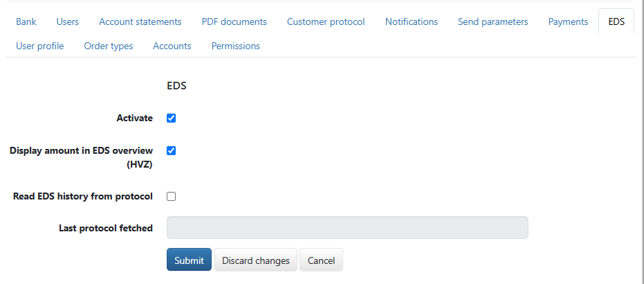
Task: Switch to Order types tab
Action: pyautogui.click(x=109, y=46)
